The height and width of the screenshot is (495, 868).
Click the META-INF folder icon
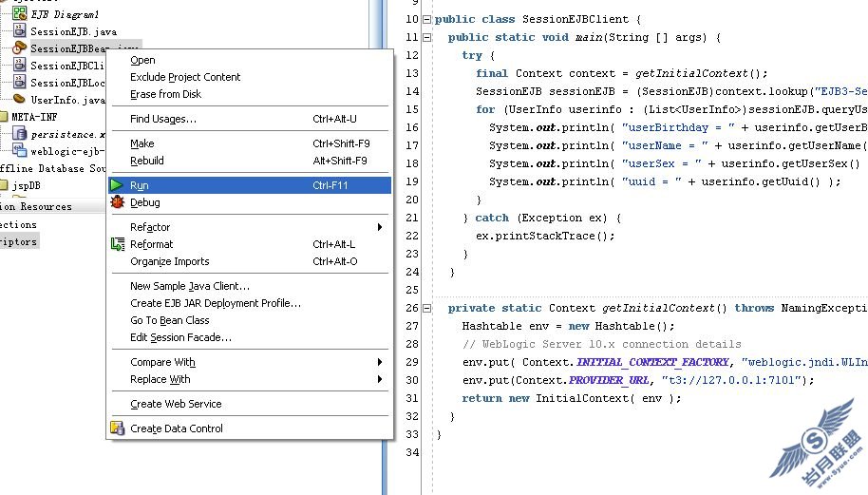click(3, 116)
